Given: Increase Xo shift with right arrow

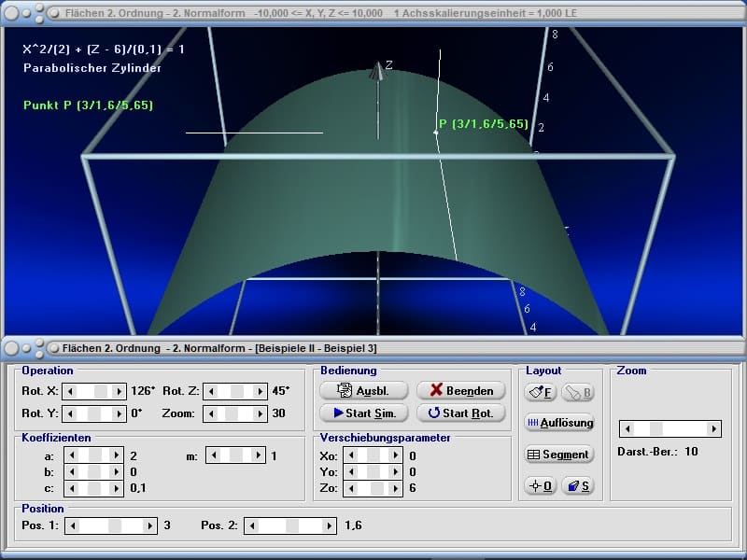Looking at the screenshot, I should pyautogui.click(x=395, y=455).
